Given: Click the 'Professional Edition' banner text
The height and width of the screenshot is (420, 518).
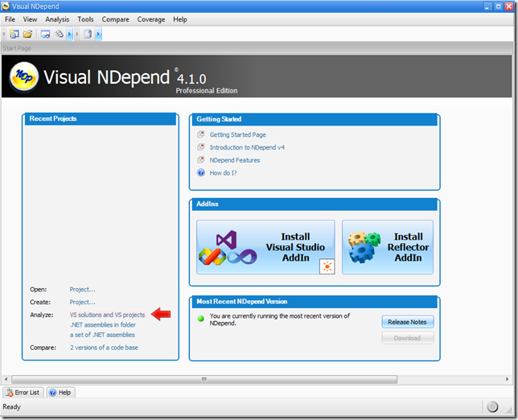Looking at the screenshot, I should 207,91.
